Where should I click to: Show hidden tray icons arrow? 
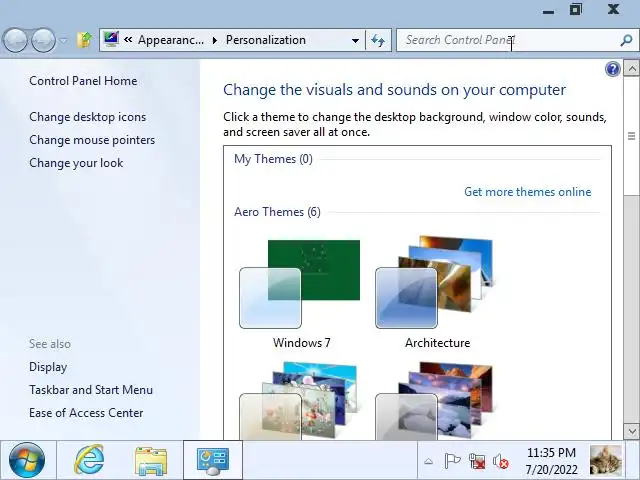[428, 462]
